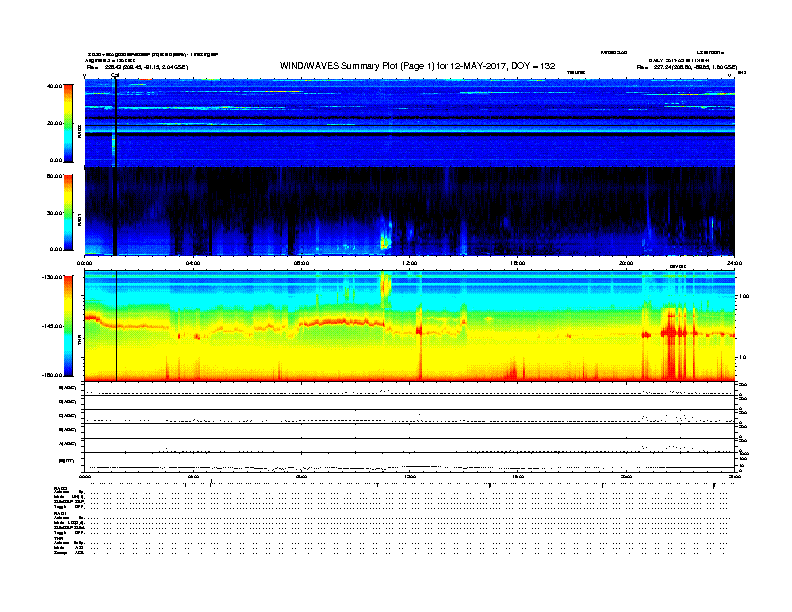The height and width of the screenshot is (612, 792).
Task: Click the RAD2 vertical axis label
Action: click(x=79, y=131)
